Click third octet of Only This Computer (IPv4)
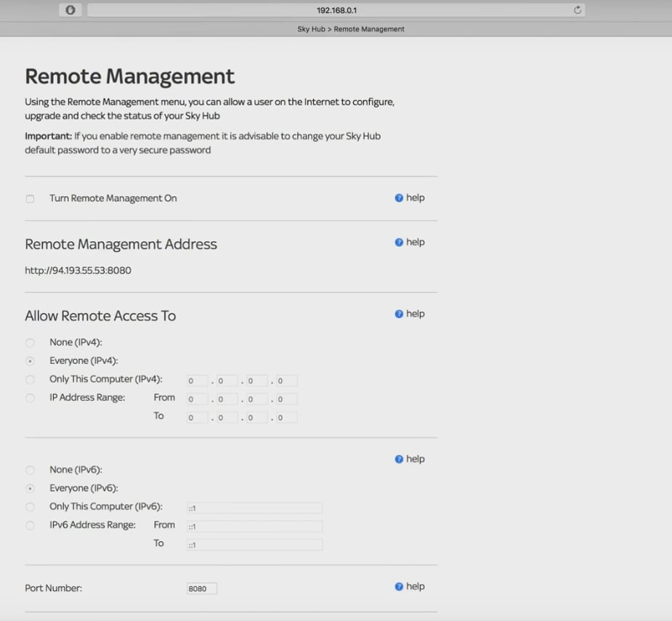This screenshot has height=621, width=672. [257, 381]
